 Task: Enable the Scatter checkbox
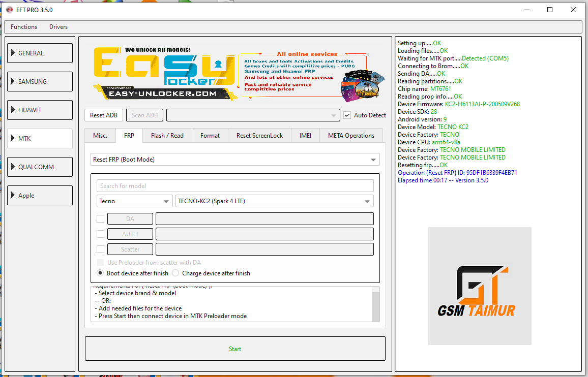(x=101, y=249)
